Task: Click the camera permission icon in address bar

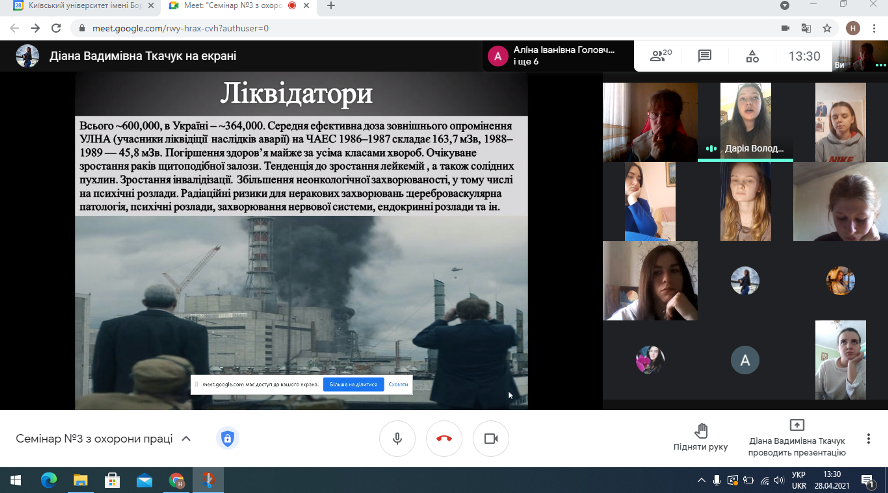Action: pyautogui.click(x=785, y=28)
